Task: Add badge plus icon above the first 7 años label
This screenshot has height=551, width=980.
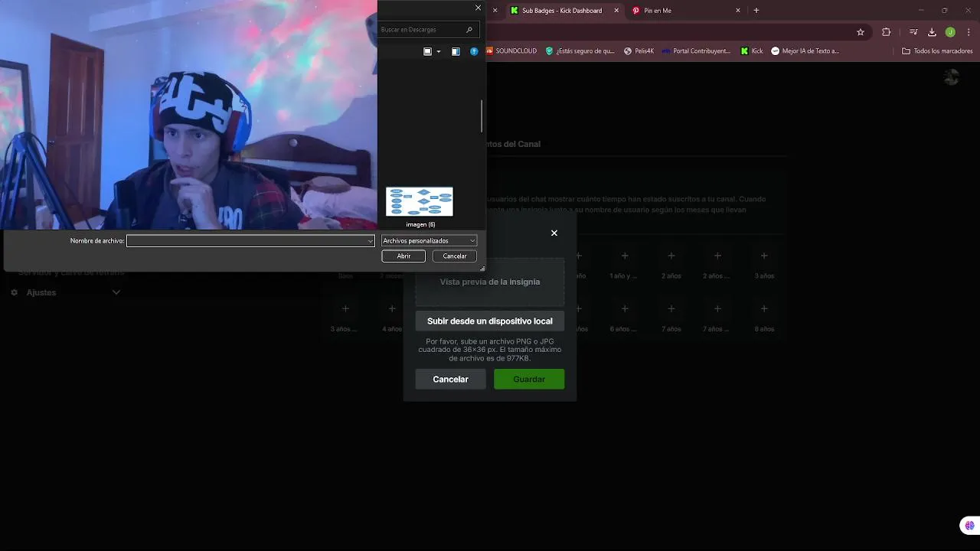Action: [x=671, y=309]
